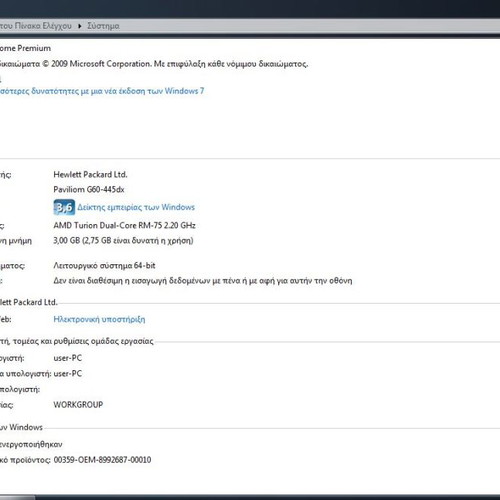Follow the new Windows 7 edition upgrade link

(x=101, y=91)
